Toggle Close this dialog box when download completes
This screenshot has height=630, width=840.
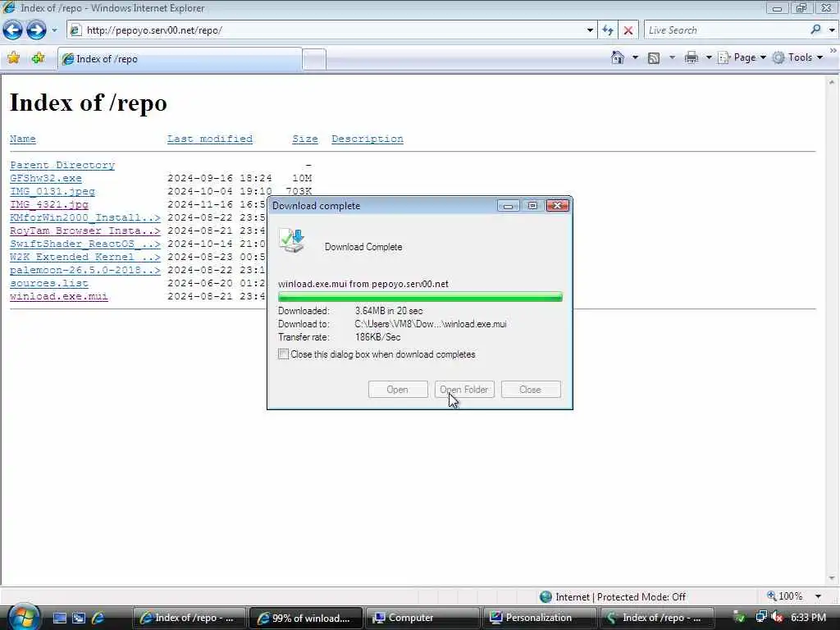click(283, 354)
